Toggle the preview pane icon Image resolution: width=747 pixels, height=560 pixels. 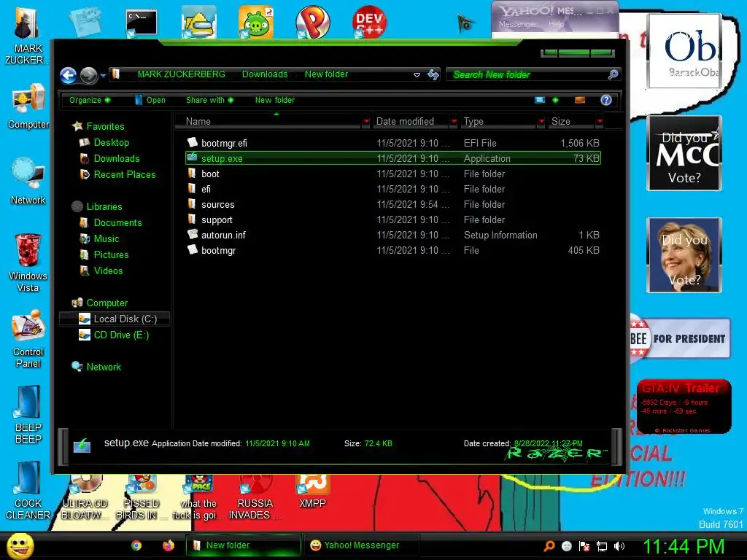pos(580,100)
